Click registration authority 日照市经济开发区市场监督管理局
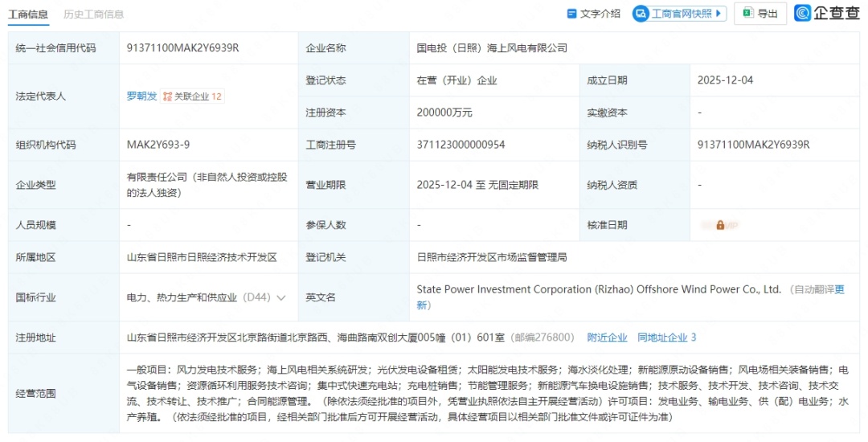The height and width of the screenshot is (442, 868). (492, 257)
